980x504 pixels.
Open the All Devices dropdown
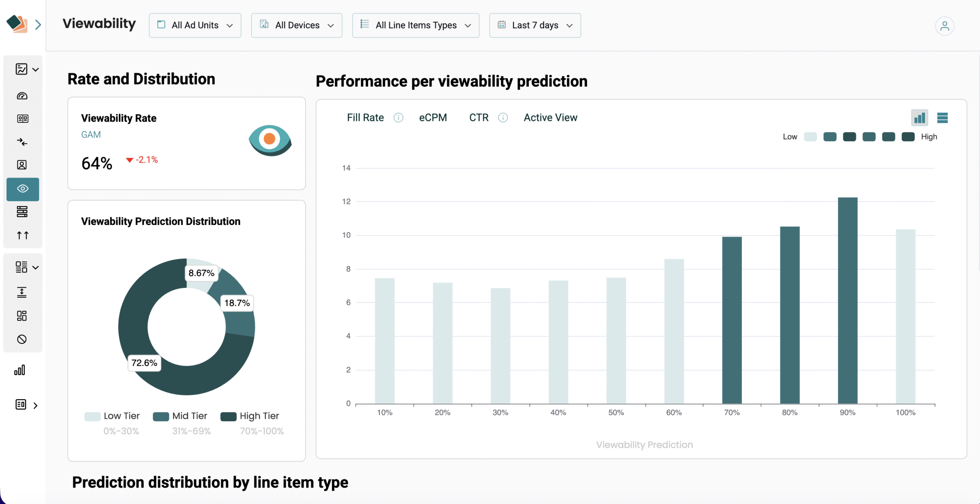point(297,25)
